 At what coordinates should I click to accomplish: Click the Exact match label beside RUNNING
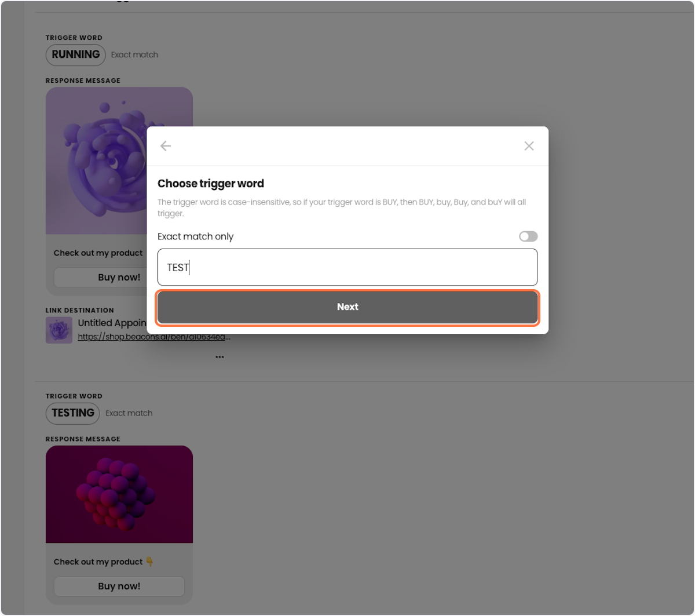[x=134, y=54]
